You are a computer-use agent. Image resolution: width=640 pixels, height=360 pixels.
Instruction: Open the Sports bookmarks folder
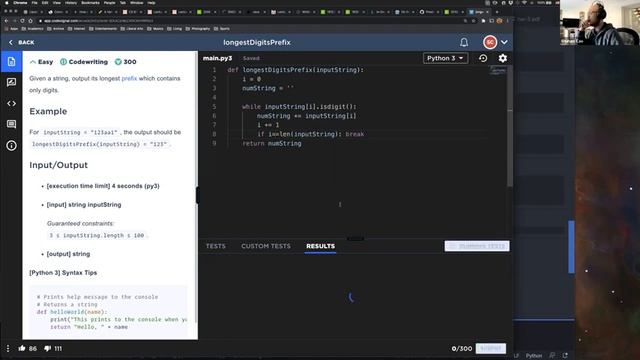[x=222, y=29]
